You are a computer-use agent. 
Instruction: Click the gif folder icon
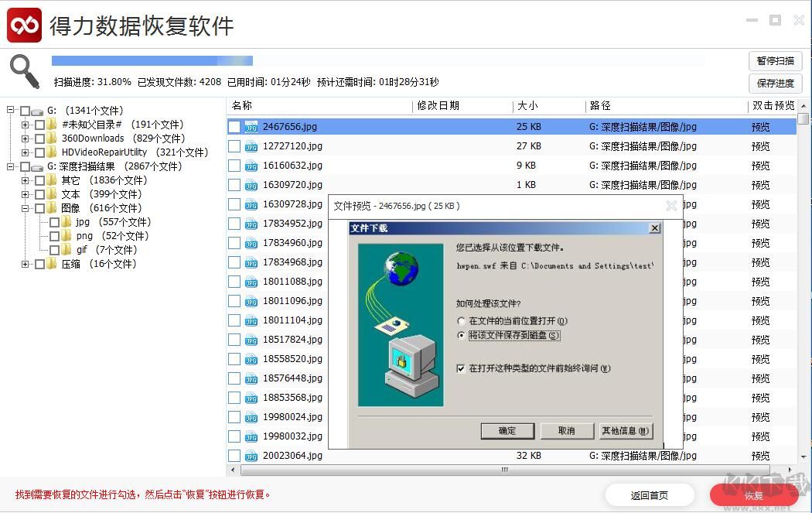point(67,250)
